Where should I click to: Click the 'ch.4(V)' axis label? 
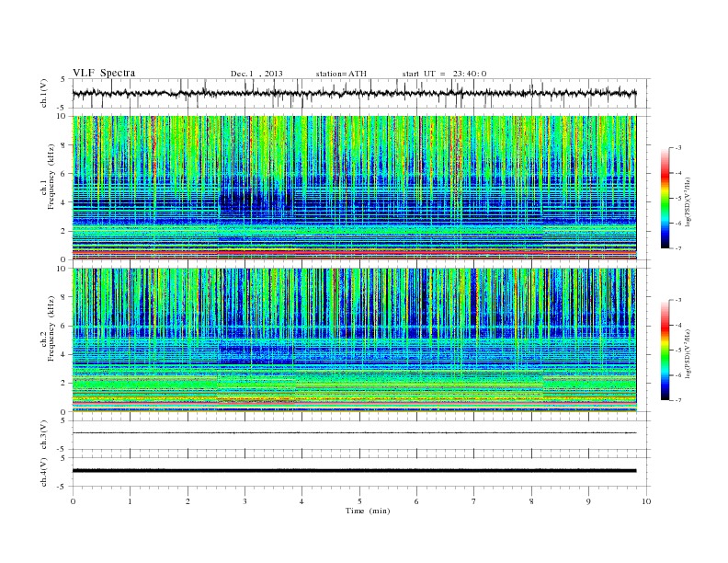coord(43,472)
